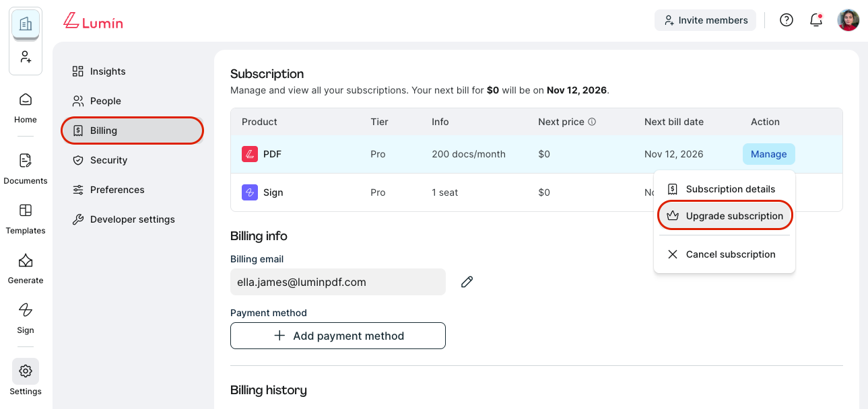Open the Manage dropdown for PDF
Image resolution: width=868 pixels, height=409 pixels.
tap(768, 154)
